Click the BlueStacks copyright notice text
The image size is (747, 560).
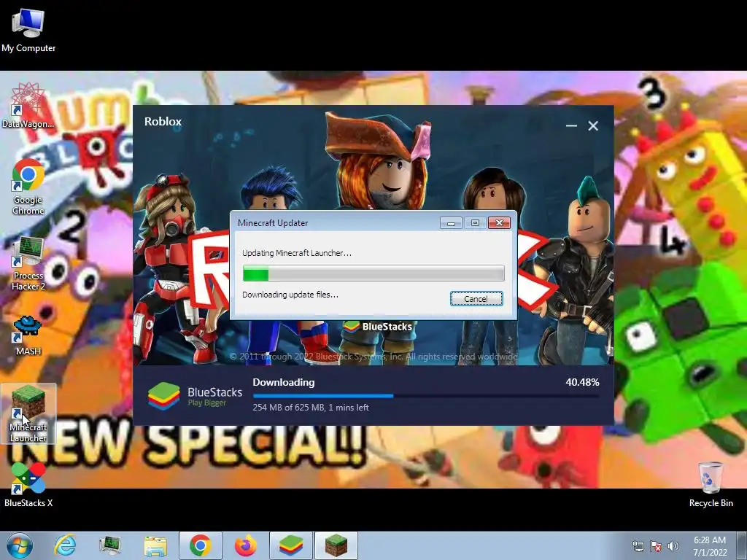tap(373, 356)
